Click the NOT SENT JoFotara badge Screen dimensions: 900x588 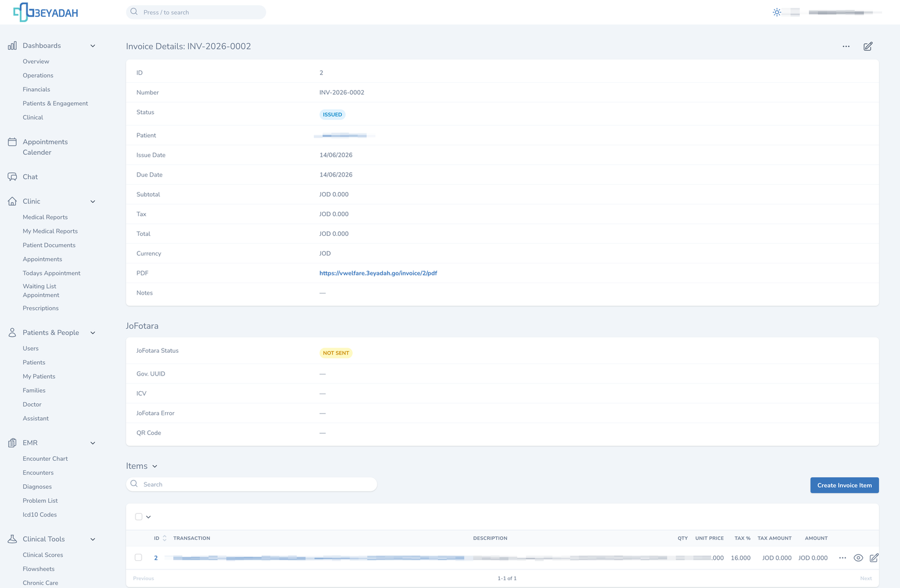click(x=336, y=353)
